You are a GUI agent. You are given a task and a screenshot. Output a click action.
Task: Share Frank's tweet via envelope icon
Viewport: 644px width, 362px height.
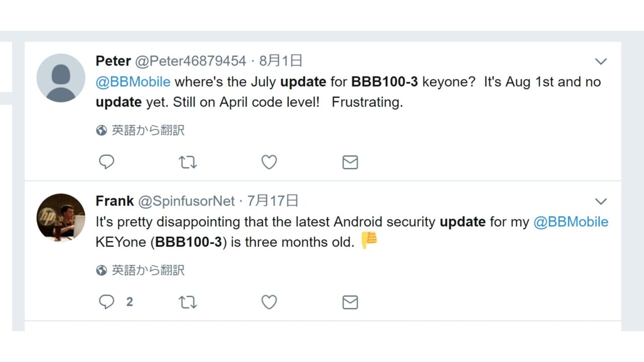[x=350, y=302]
